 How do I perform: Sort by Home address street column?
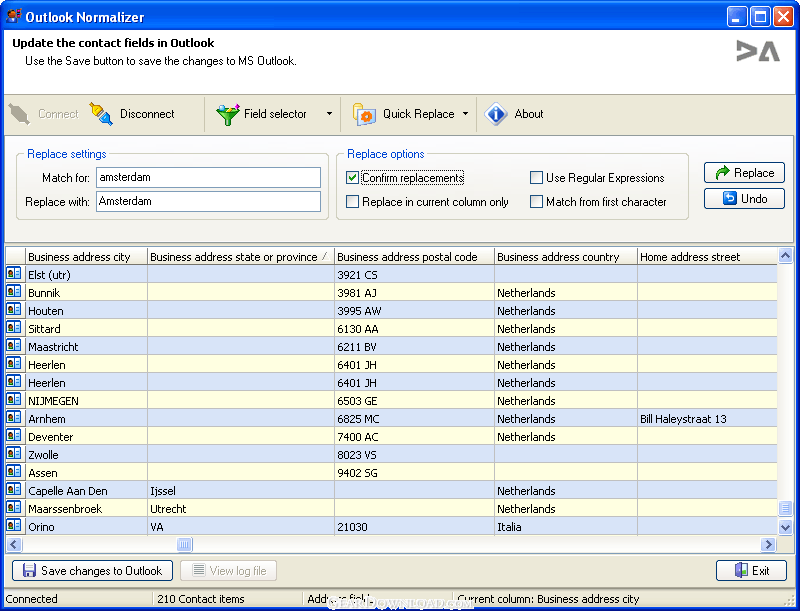click(707, 257)
